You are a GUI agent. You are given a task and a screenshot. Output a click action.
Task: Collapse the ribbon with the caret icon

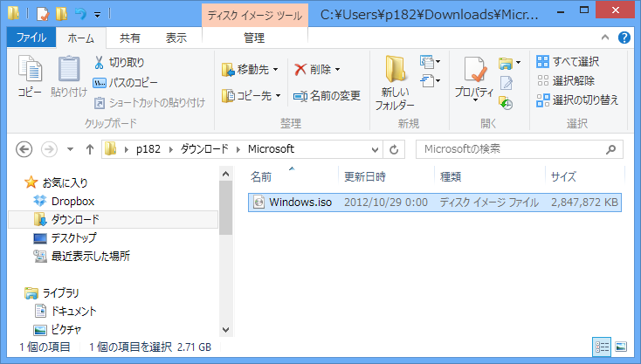(605, 38)
